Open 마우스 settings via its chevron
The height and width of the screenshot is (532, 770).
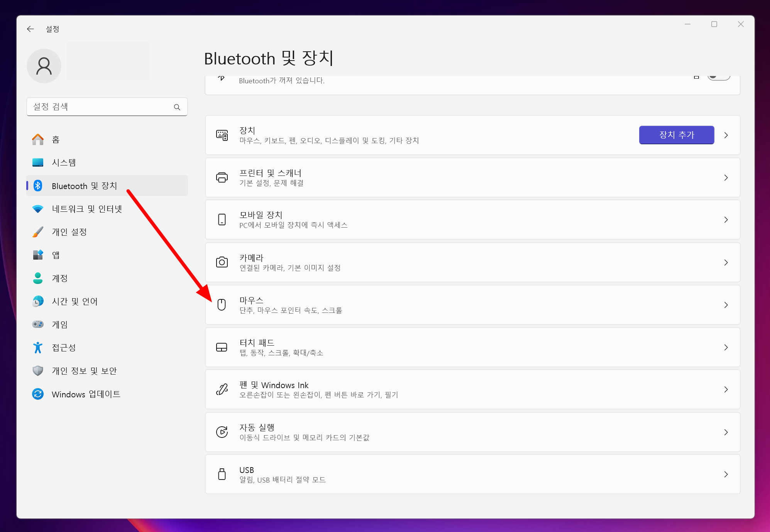coord(726,305)
